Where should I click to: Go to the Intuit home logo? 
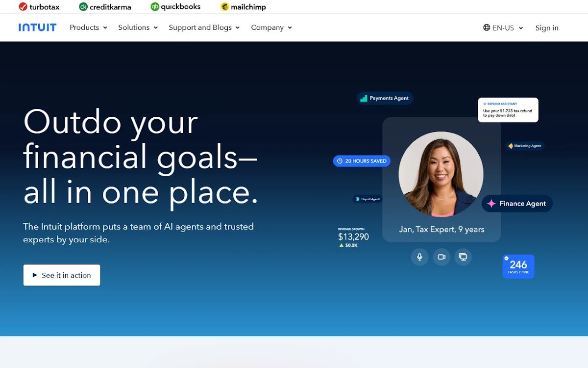click(37, 27)
